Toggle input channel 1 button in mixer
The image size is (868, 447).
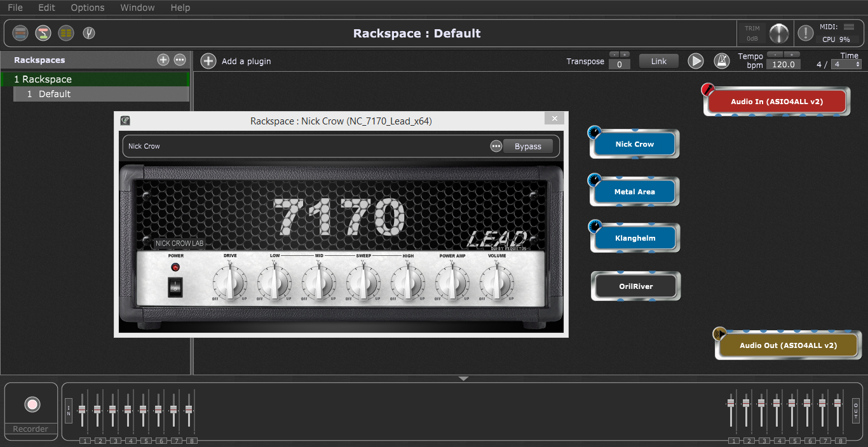pyautogui.click(x=85, y=441)
